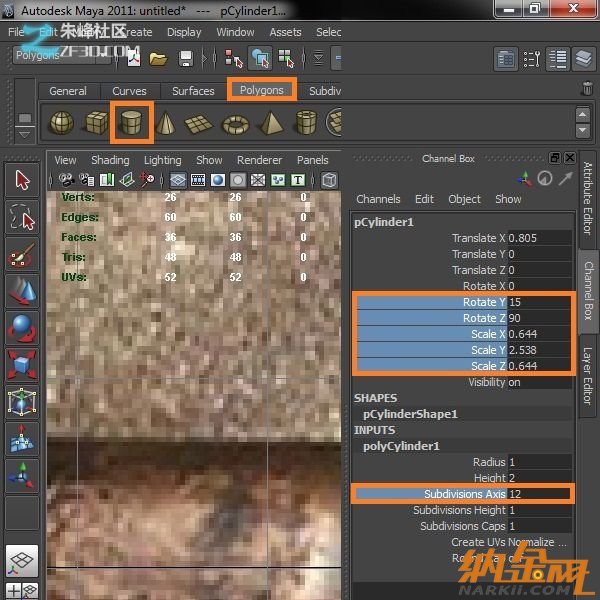Switch to single perspective view layout
The width and height of the screenshot is (600, 600).
tap(22, 561)
